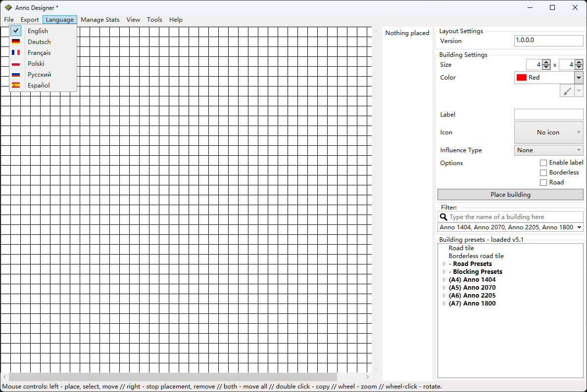Open the View menu
This screenshot has height=392, width=587.
pyautogui.click(x=133, y=20)
